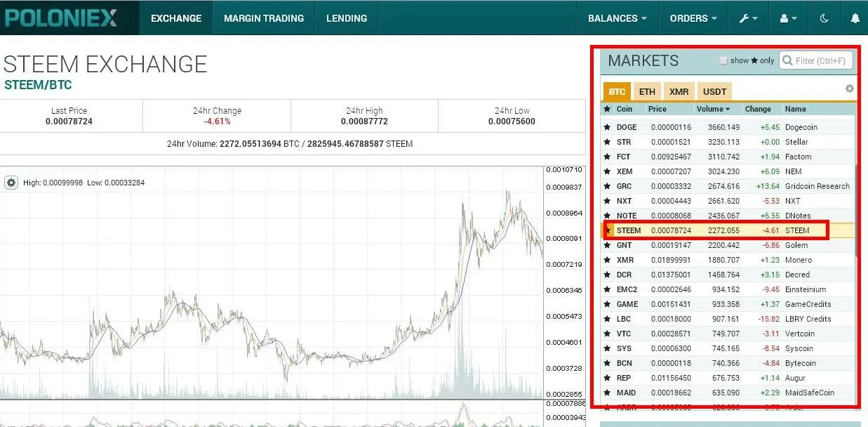Star the EMC2 market row
Image resolution: width=868 pixels, height=427 pixels.
point(607,289)
